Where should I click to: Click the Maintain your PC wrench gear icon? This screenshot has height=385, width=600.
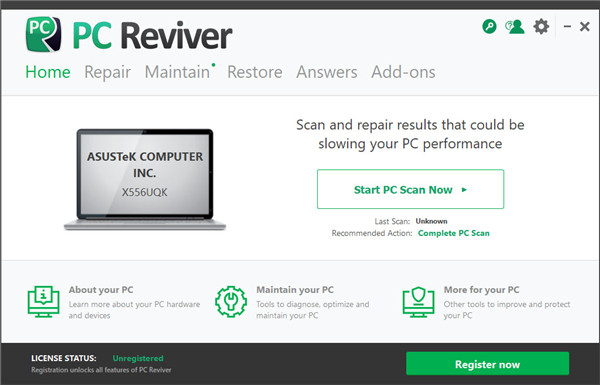(231, 302)
